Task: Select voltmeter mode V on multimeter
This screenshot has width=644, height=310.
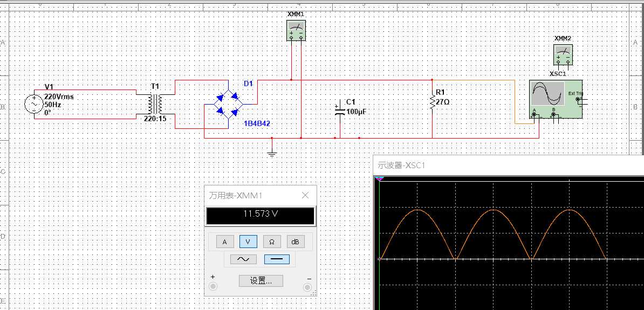Action: [x=248, y=242]
